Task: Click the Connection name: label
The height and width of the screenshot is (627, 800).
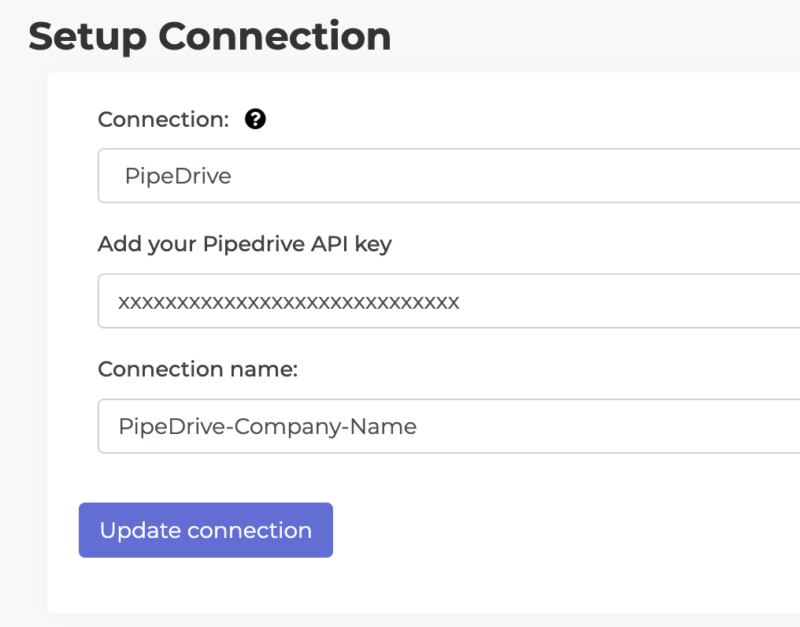Action: (x=197, y=369)
